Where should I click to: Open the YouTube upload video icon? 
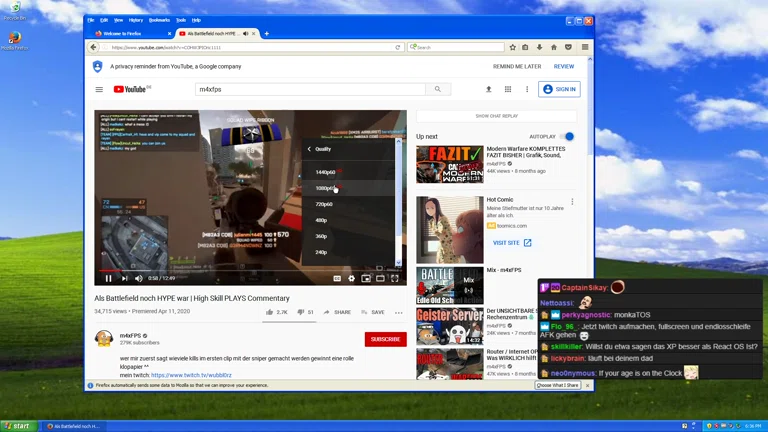488,89
